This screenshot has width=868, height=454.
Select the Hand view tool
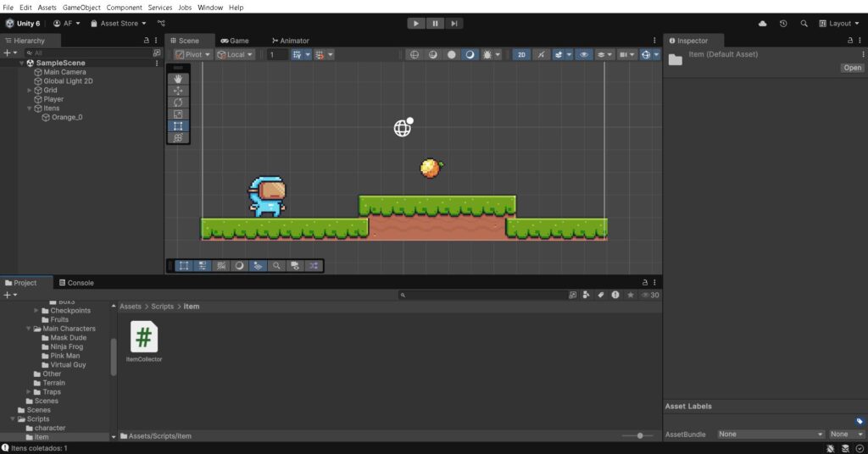178,79
